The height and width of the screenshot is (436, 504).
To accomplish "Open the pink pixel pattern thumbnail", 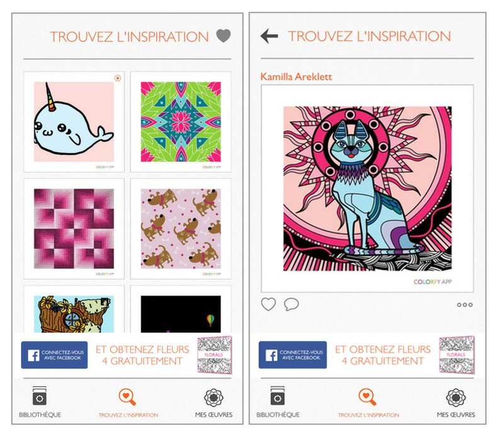I will [74, 229].
